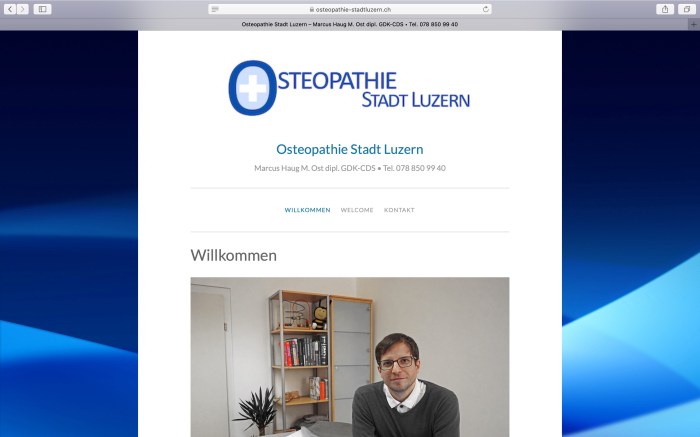Show all tabs overview icon

click(687, 9)
